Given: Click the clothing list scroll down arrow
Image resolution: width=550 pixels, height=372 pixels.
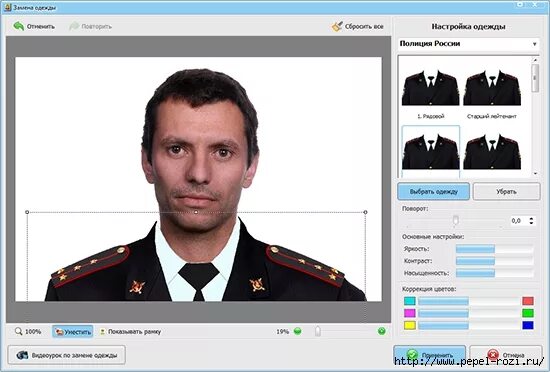Looking at the screenshot, I should 535,174.
